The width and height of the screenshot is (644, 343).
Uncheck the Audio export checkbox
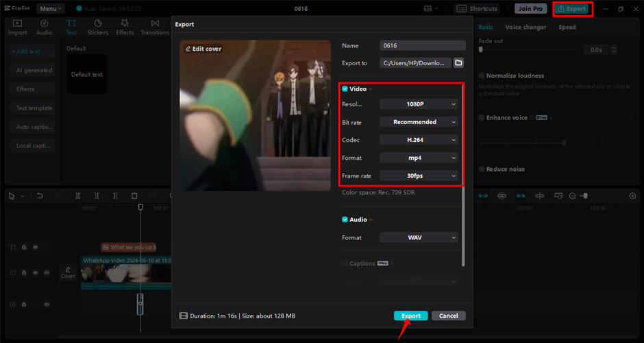345,220
